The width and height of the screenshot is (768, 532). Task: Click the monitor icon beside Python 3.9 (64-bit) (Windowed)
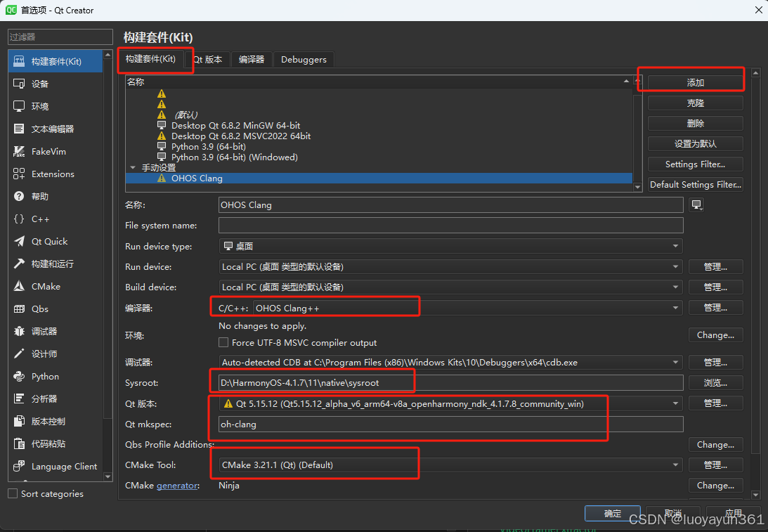(162, 157)
